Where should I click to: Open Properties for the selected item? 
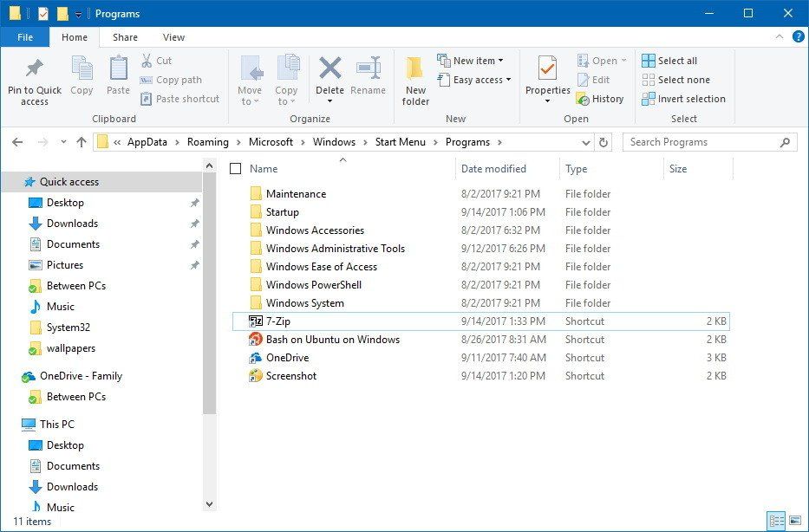(546, 78)
